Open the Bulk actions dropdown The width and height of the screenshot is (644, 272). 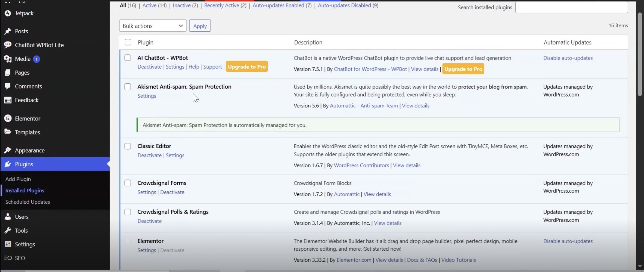(x=152, y=25)
